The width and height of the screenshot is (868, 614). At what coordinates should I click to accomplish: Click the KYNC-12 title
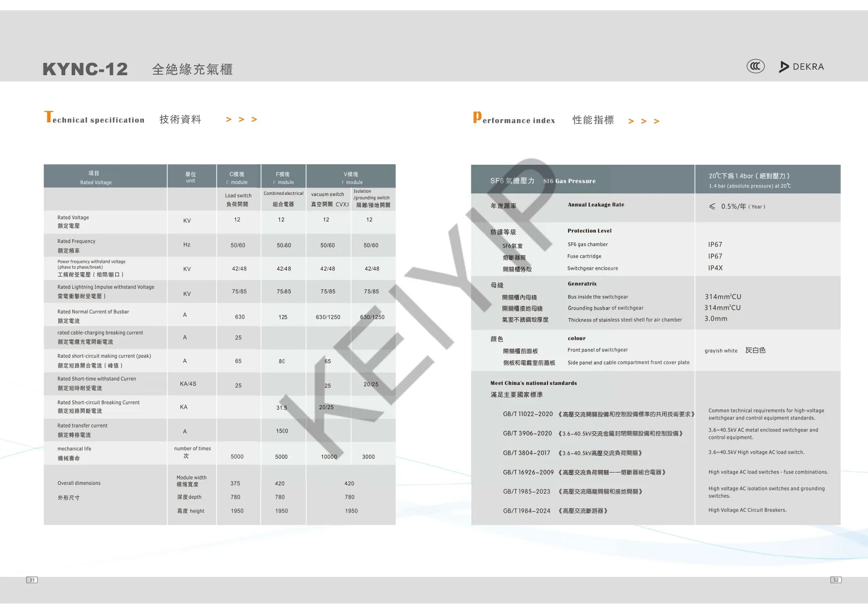85,69
